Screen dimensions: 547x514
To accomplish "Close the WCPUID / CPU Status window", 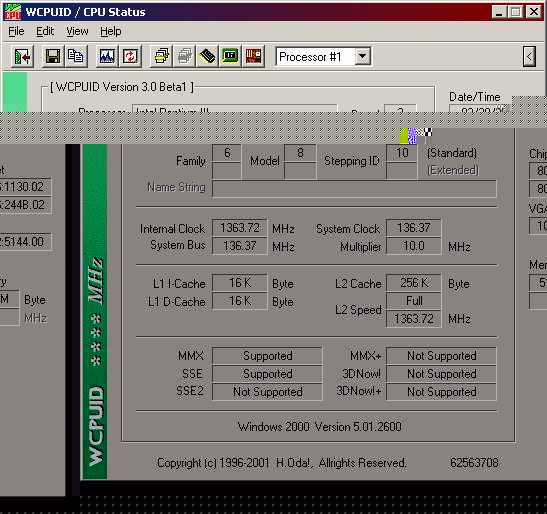I will click(x=534, y=12).
